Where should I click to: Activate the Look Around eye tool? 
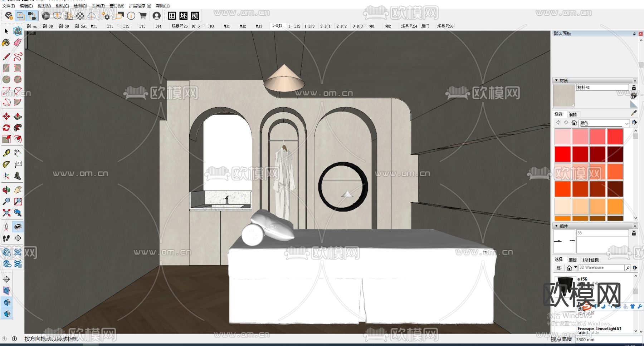pos(18,227)
